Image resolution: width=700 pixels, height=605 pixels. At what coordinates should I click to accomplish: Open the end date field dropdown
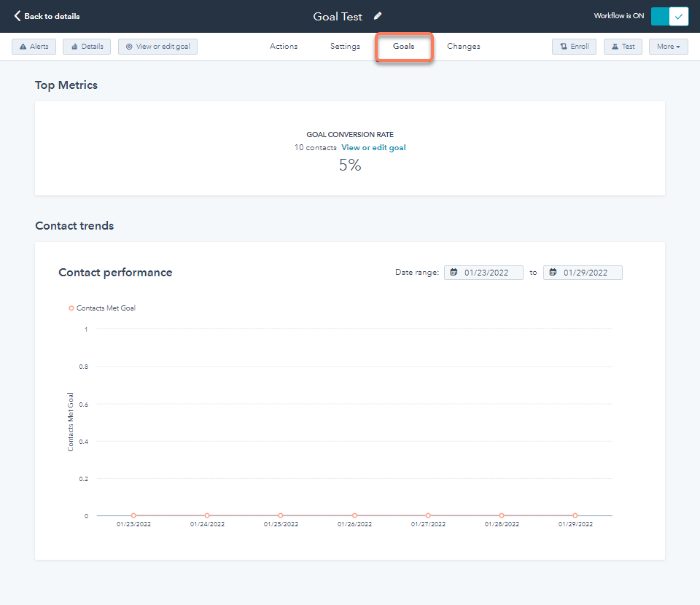(583, 272)
